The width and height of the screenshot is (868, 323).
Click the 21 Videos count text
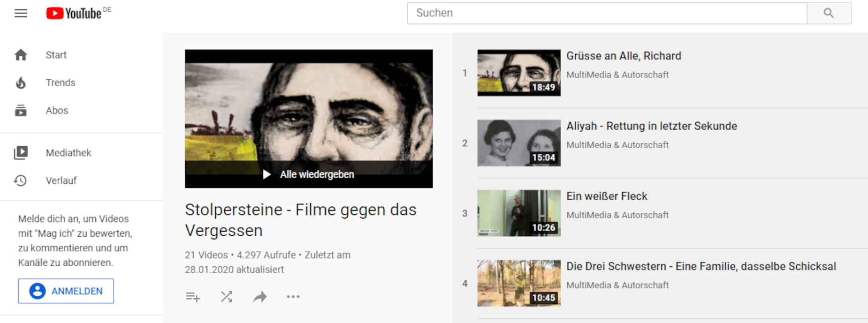pos(206,255)
